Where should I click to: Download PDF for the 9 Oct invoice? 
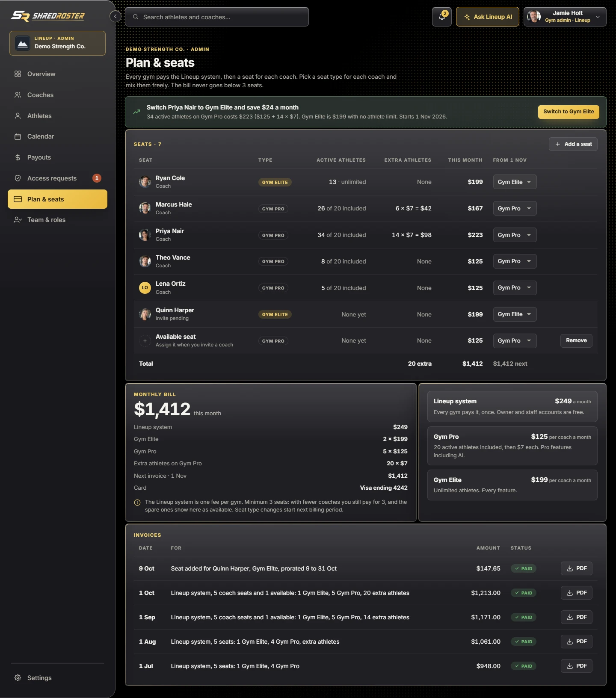[577, 568]
